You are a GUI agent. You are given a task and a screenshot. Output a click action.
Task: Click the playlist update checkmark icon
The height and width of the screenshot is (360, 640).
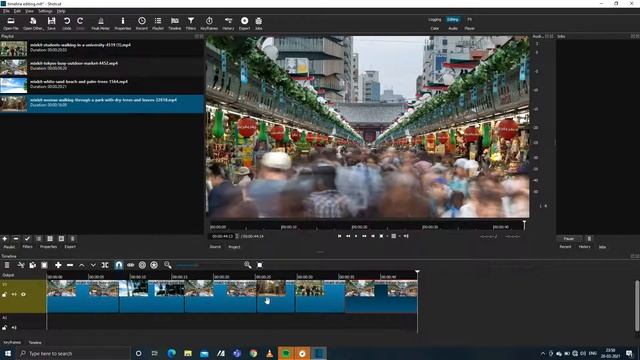coord(27,239)
